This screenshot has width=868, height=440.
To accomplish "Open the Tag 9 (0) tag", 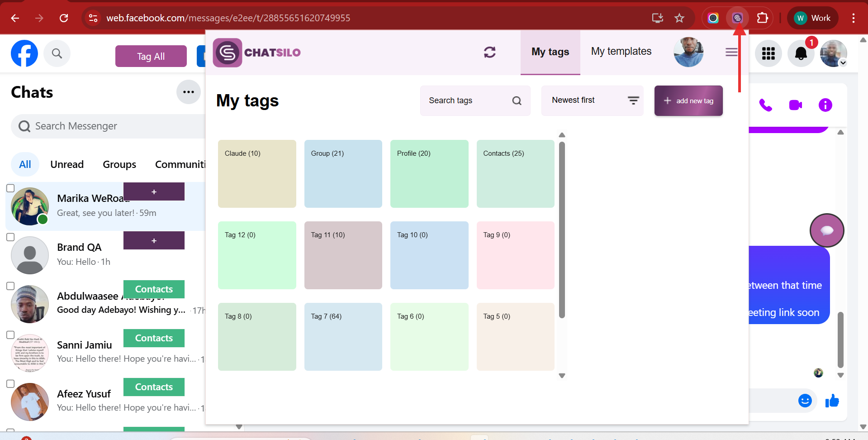I will (516, 255).
